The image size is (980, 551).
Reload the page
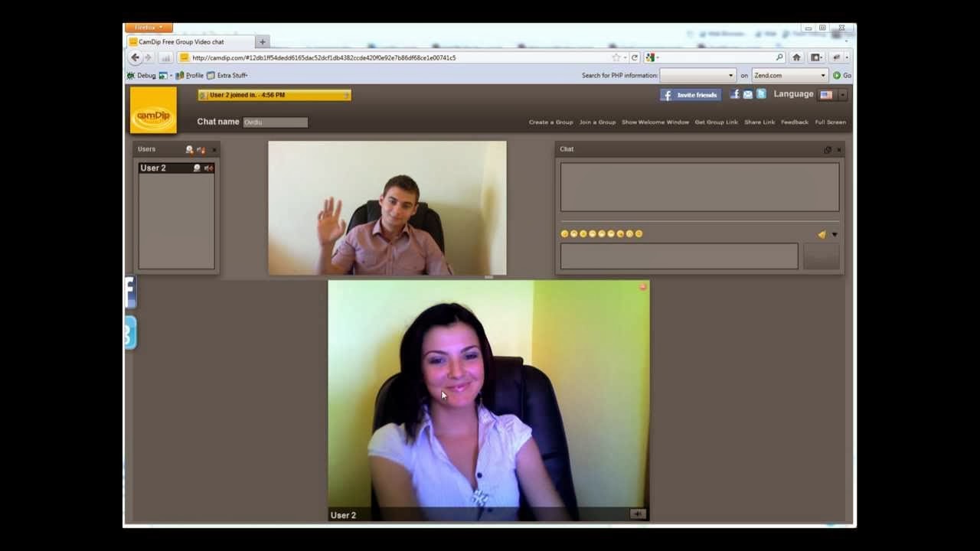[x=634, y=57]
